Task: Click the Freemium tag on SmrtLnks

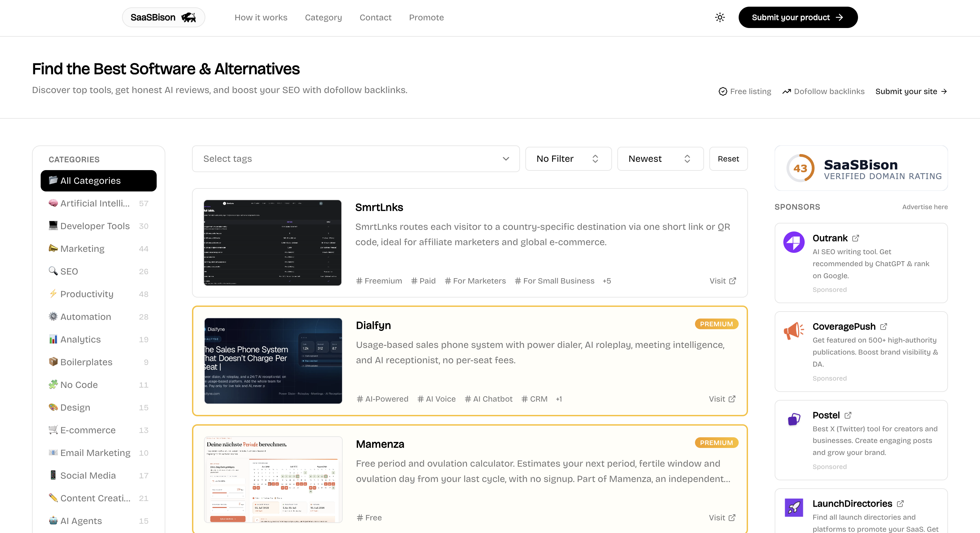Action: tap(379, 281)
